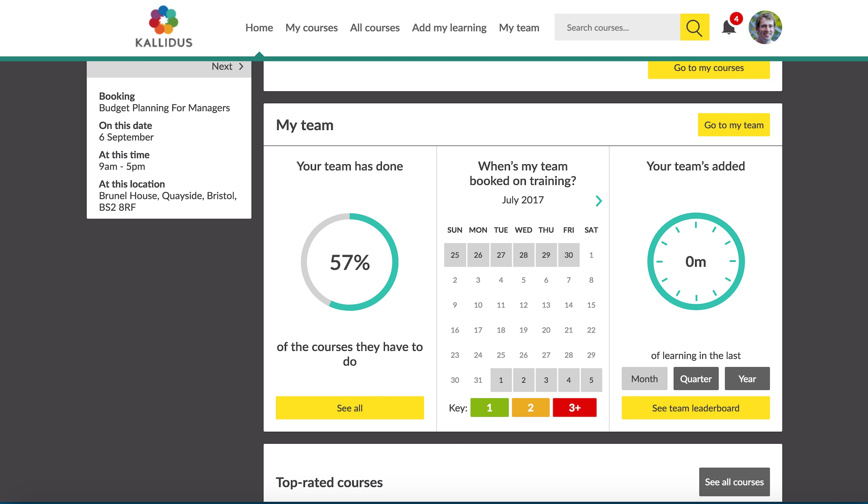The image size is (868, 504).
Task: Select July 14 in team calendar
Action: coord(568,305)
